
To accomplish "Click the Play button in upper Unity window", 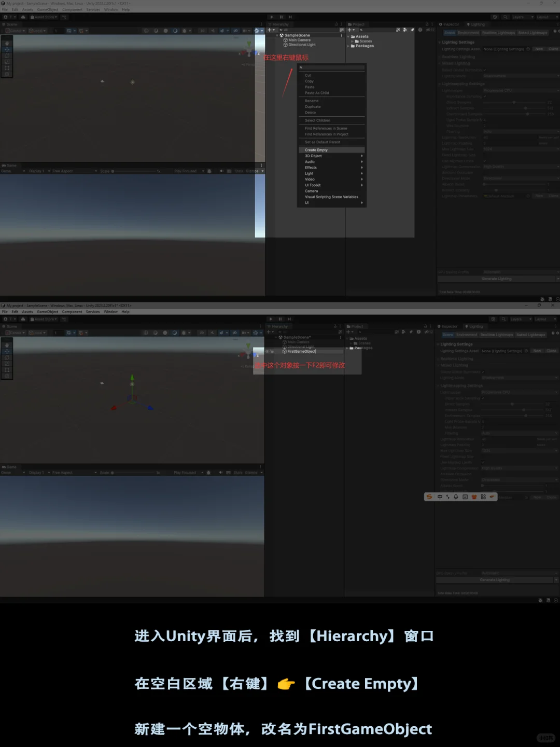I will 272,17.
